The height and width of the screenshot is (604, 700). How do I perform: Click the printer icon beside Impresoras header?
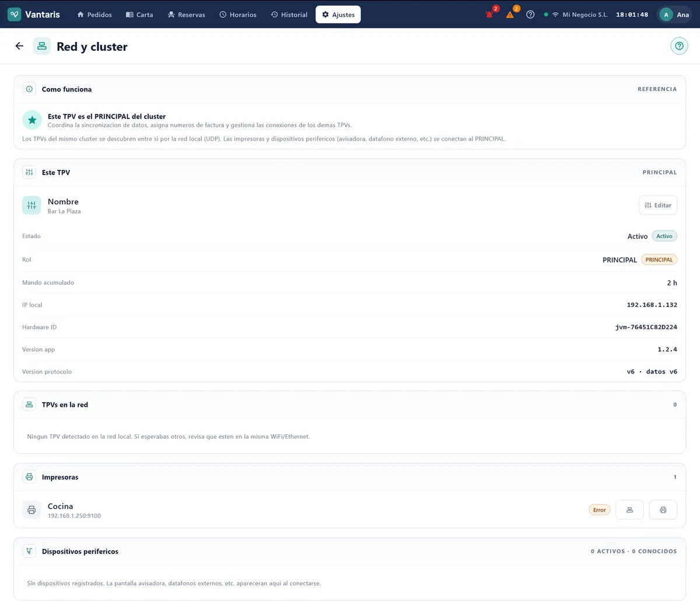[x=29, y=477]
